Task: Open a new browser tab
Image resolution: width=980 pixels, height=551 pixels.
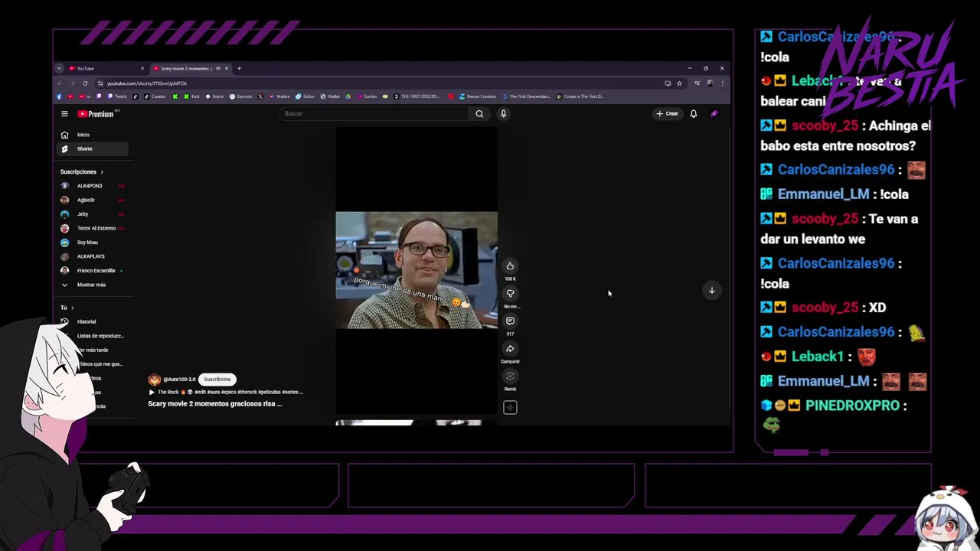Action: [239, 68]
